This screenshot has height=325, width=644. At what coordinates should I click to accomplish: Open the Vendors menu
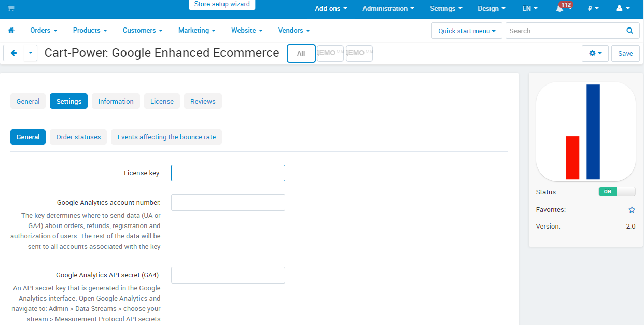pyautogui.click(x=294, y=30)
